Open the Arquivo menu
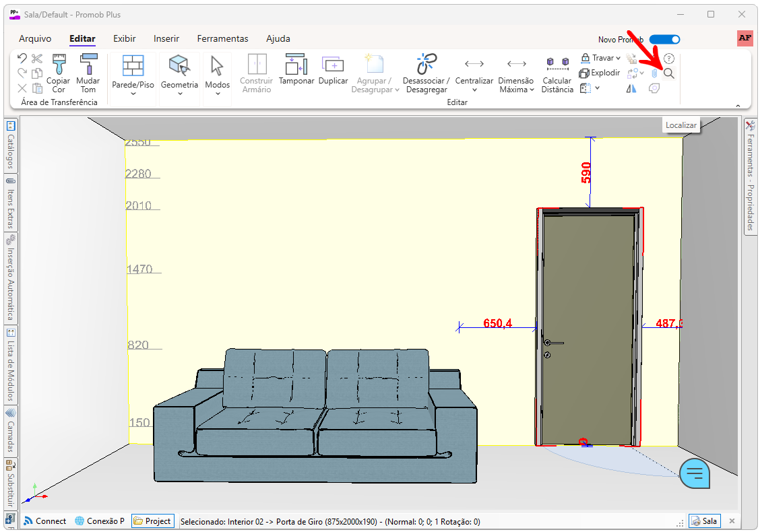760x532 pixels. [x=35, y=38]
